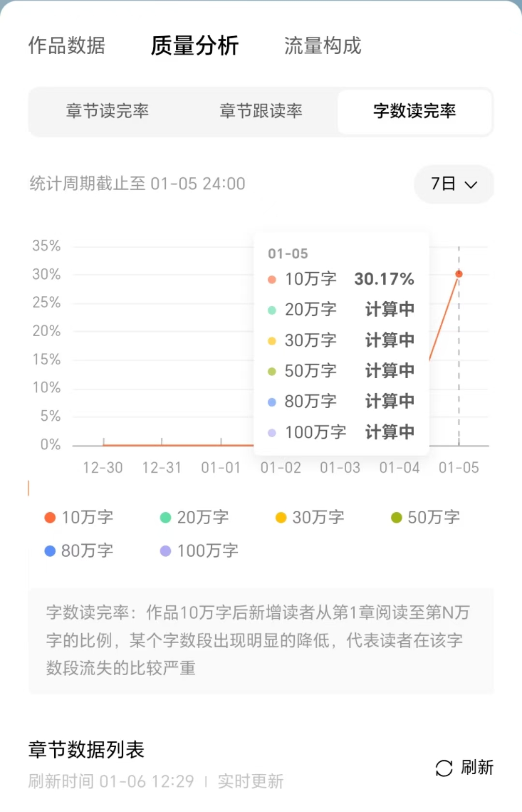This screenshot has height=812, width=522.
Task: Toggle the blue 80万字 legend series
Action: pos(79,551)
